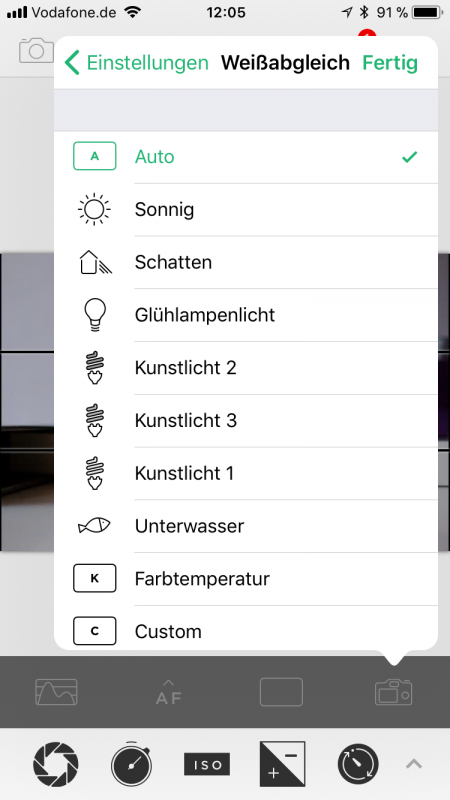Select the aspect ratio rectangle icon
The width and height of the screenshot is (450, 800).
pos(281,692)
